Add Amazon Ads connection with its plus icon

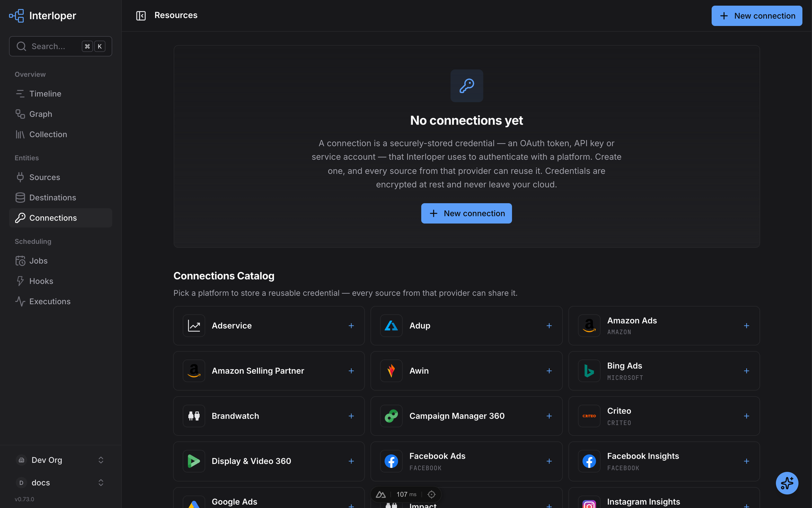[746, 325]
